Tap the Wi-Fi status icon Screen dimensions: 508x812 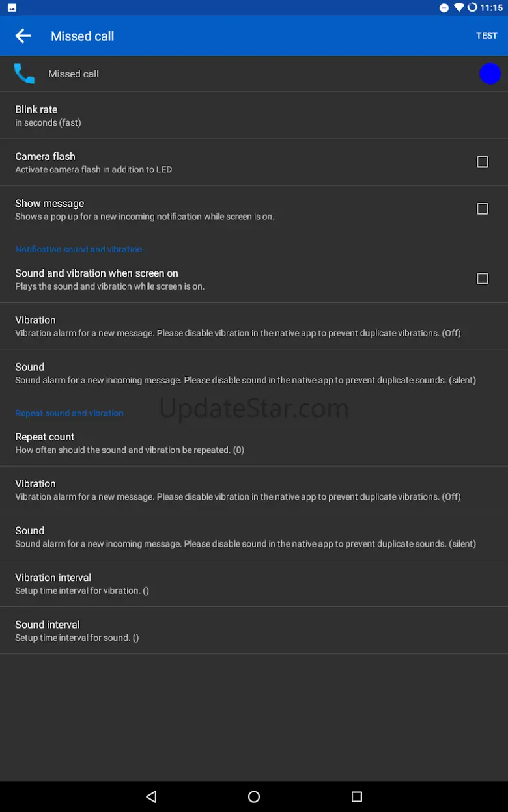459,8
